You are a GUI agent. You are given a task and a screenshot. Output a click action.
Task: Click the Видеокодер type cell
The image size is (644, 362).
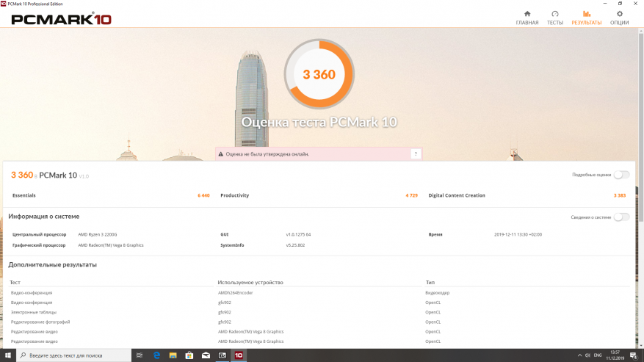(x=438, y=293)
